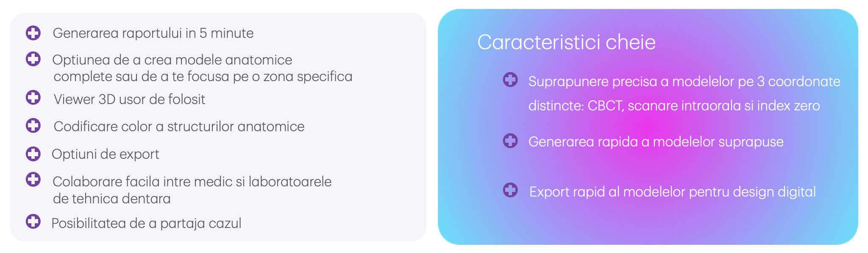
Task: Select the Posibilitatea de a partaja cazul text
Action: pos(146,223)
